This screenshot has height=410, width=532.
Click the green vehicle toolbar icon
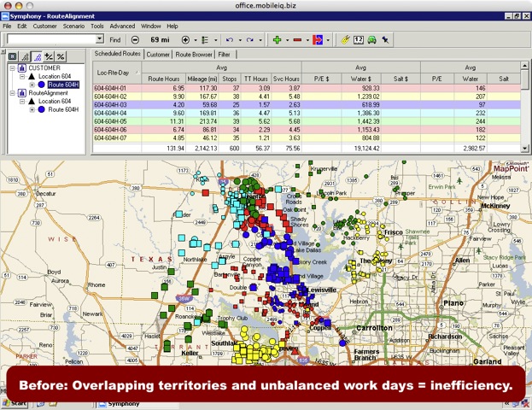(371, 39)
